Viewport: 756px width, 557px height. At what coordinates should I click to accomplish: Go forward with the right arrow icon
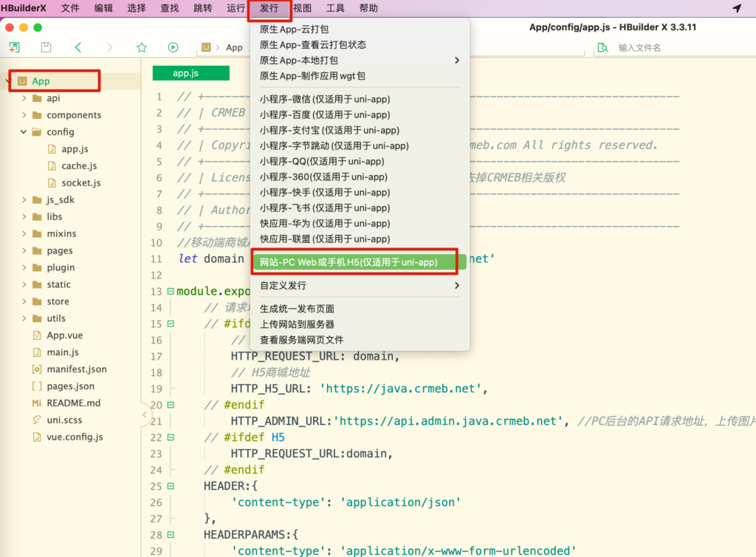[x=109, y=47]
